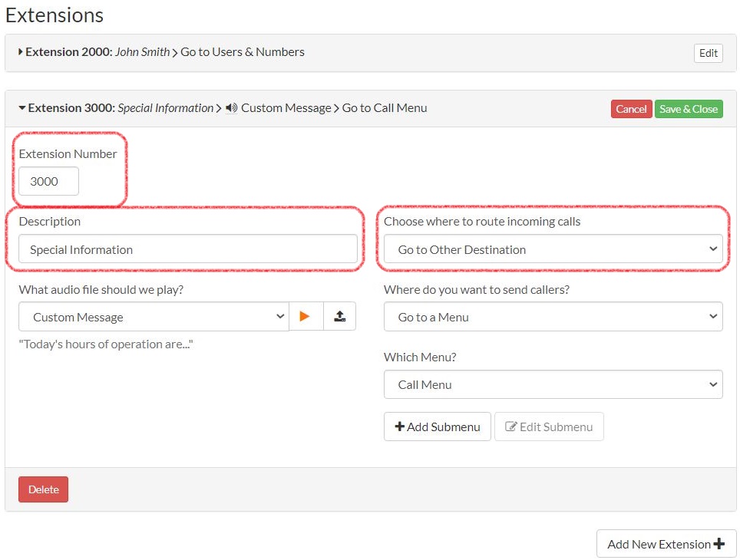740x560 pixels.
Task: Click the Extension 2000 John Smith header
Action: 165,52
